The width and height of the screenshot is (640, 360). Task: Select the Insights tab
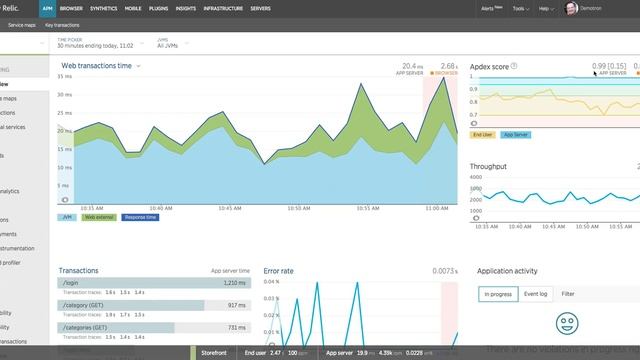click(x=186, y=9)
